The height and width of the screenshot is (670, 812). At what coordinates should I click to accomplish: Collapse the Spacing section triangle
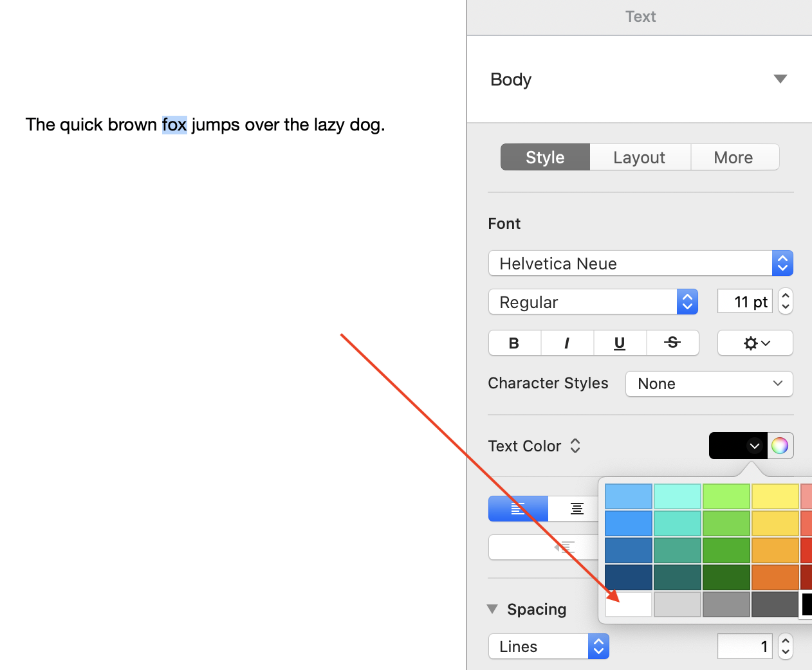(x=493, y=609)
